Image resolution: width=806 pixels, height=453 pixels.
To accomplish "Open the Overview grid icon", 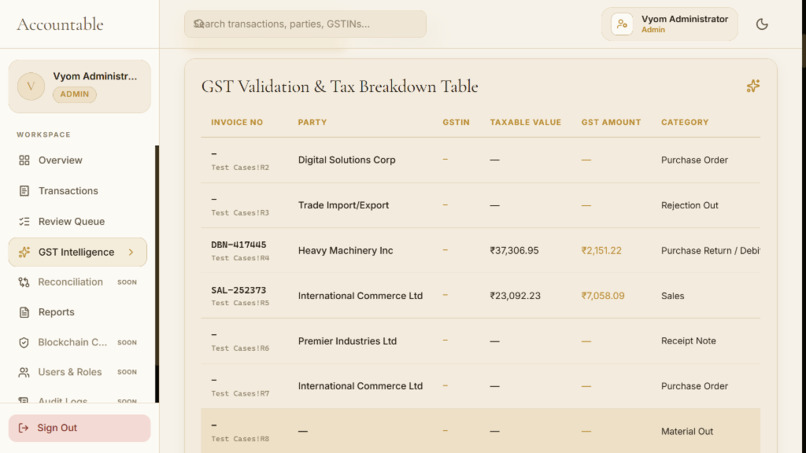I will coord(24,160).
